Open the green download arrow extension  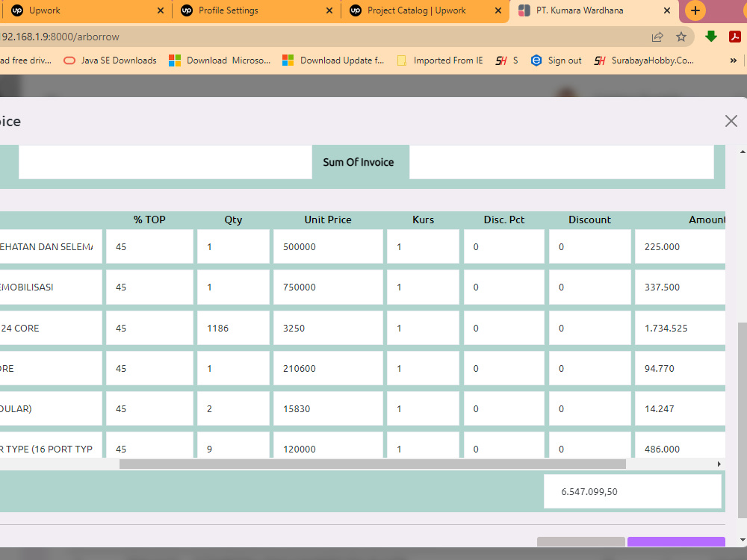click(711, 37)
